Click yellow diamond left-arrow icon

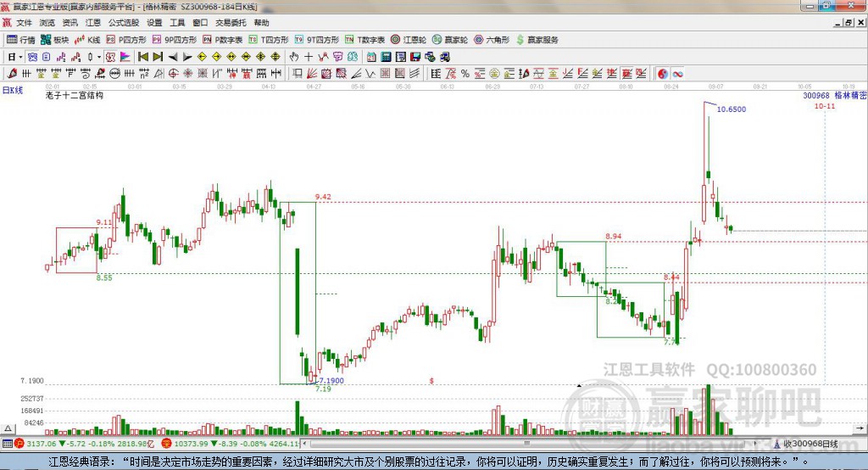point(202,57)
